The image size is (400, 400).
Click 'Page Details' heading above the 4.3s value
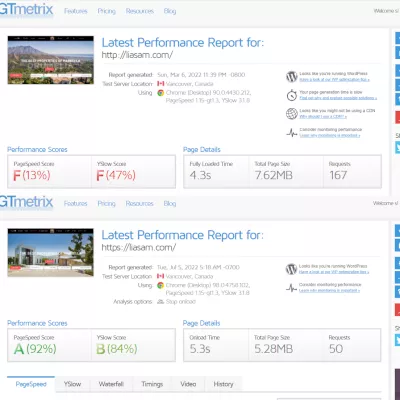click(x=202, y=149)
